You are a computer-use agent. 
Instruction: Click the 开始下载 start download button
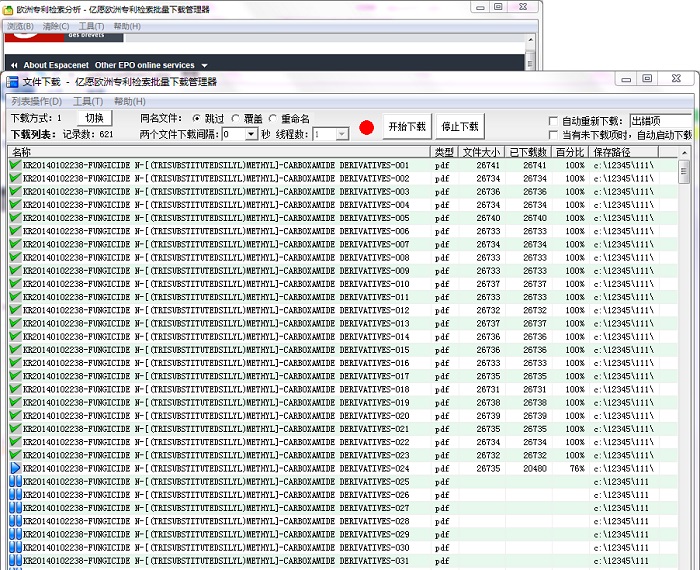click(x=407, y=126)
